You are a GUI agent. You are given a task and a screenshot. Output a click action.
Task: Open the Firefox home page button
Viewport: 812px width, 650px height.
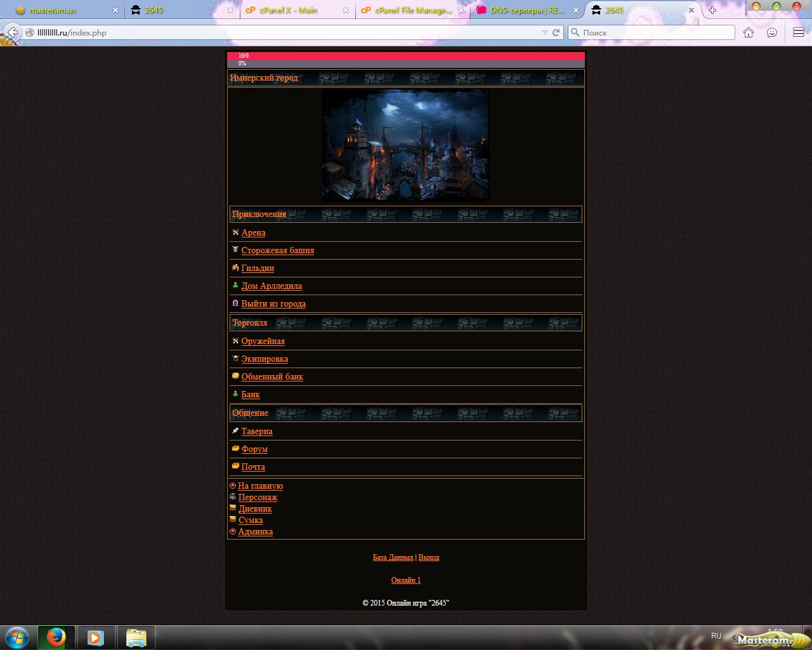click(749, 32)
